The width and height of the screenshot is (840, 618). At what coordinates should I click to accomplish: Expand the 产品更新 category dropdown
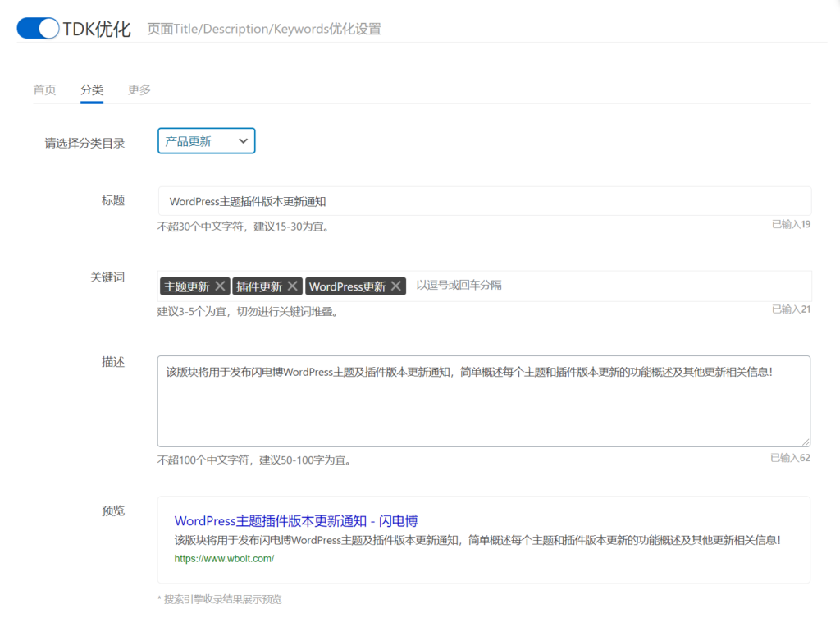point(206,141)
